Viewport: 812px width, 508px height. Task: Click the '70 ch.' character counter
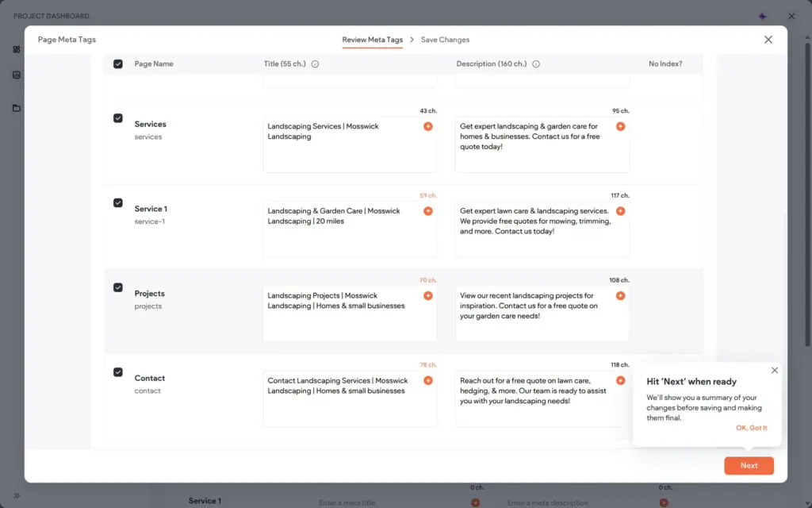coord(428,280)
